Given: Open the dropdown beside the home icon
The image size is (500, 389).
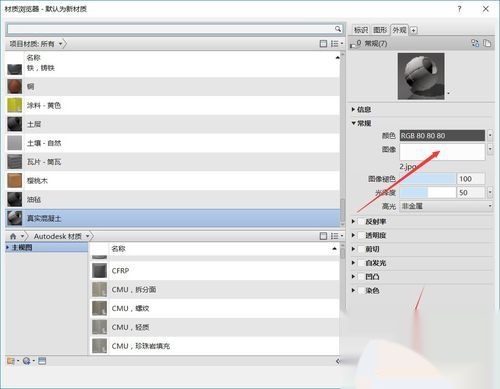Looking at the screenshot, I should click(22, 236).
